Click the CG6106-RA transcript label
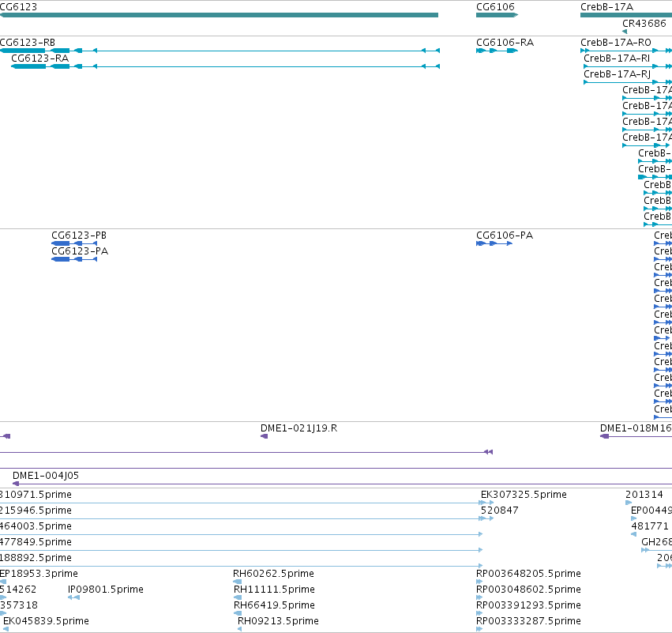The width and height of the screenshot is (672, 633). pyautogui.click(x=505, y=43)
